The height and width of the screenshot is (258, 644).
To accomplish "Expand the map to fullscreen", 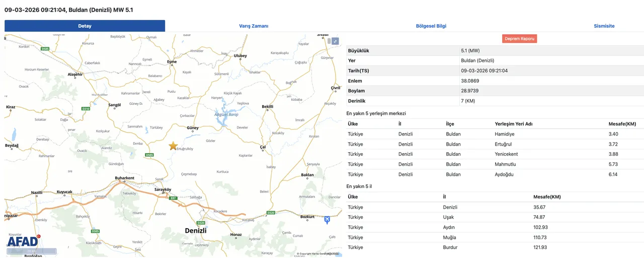I will click(335, 41).
